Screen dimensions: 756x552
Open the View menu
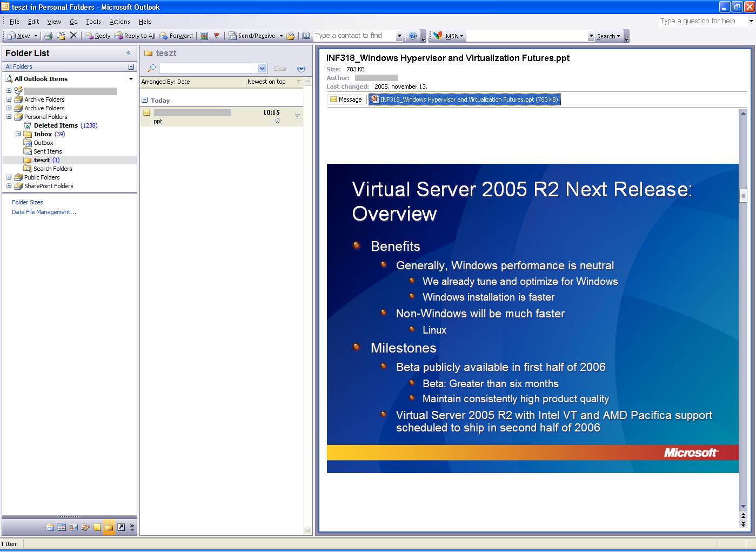pyautogui.click(x=54, y=22)
